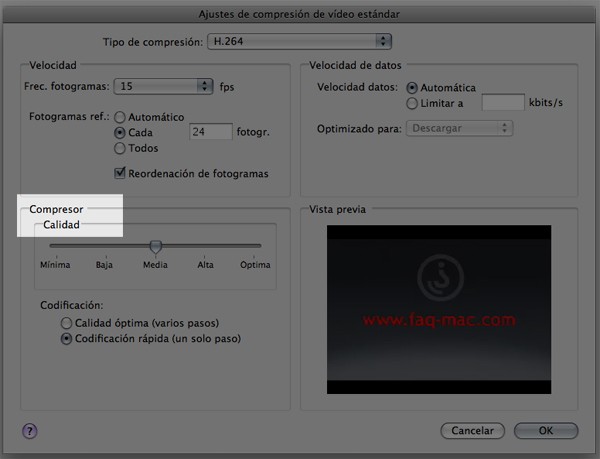
Task: Open the Tipo de compresión dropdown
Action: click(x=299, y=41)
